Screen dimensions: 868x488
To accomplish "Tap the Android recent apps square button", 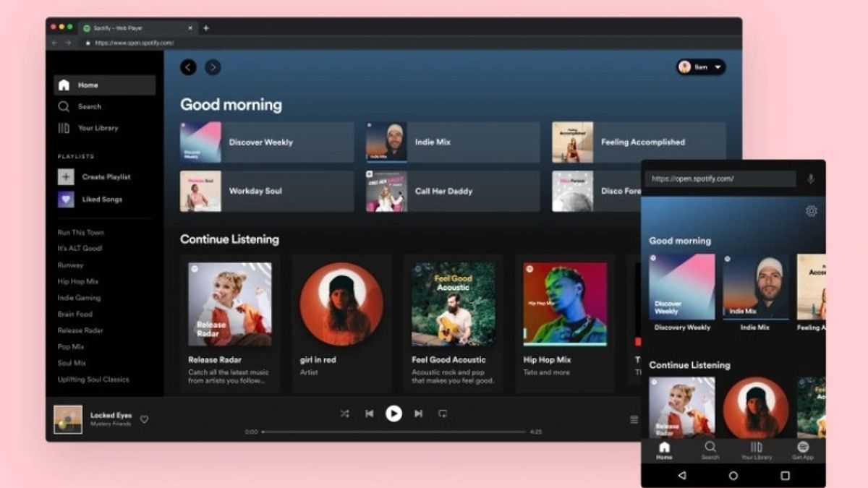I will tap(786, 476).
